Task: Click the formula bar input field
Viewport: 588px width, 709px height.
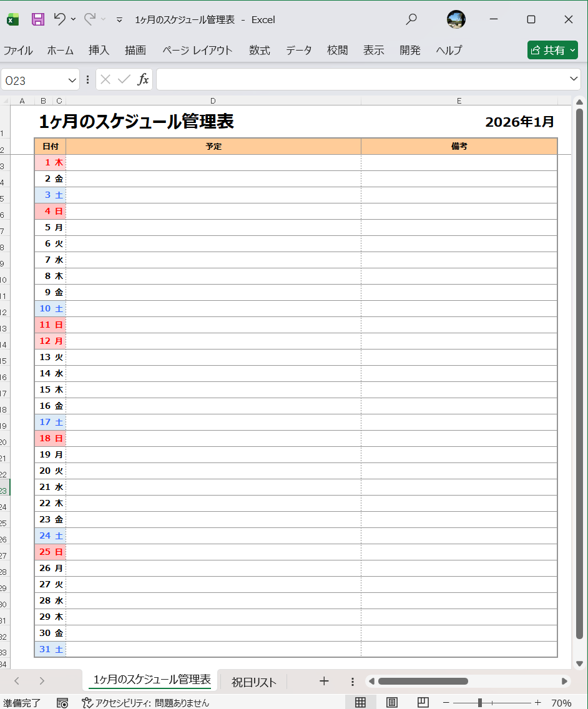Action: [362, 79]
